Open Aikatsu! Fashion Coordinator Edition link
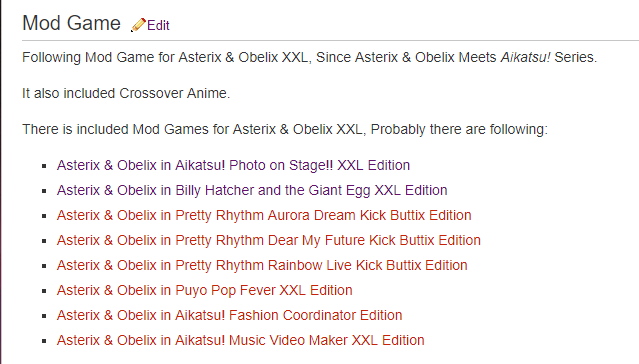The width and height of the screenshot is (639, 364). point(229,315)
